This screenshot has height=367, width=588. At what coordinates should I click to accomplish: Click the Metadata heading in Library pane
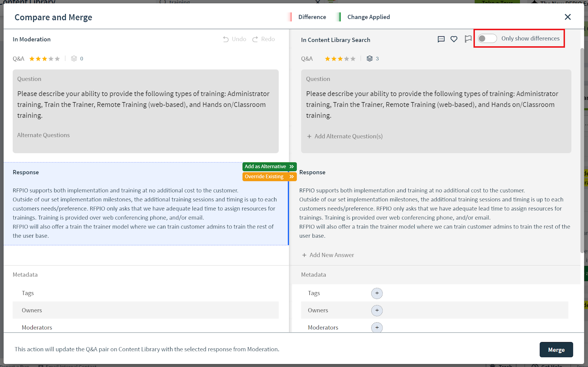point(313,275)
